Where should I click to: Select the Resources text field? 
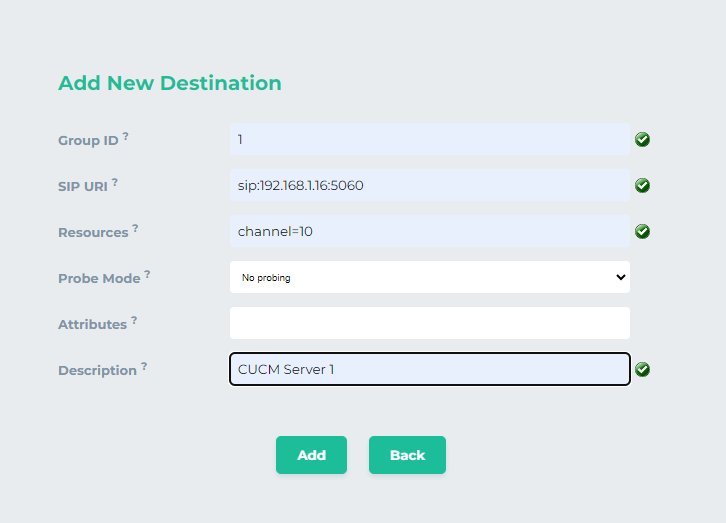(x=429, y=232)
